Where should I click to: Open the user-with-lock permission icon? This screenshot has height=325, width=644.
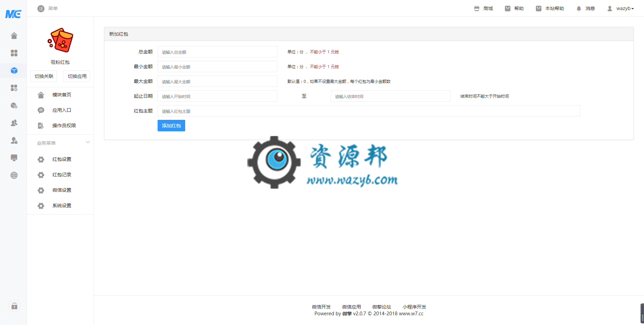click(x=14, y=140)
